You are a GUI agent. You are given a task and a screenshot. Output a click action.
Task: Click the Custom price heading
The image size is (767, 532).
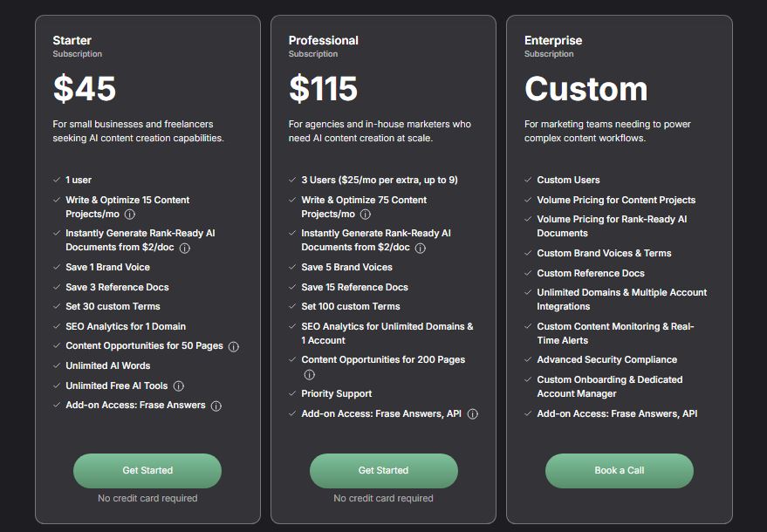pos(586,89)
